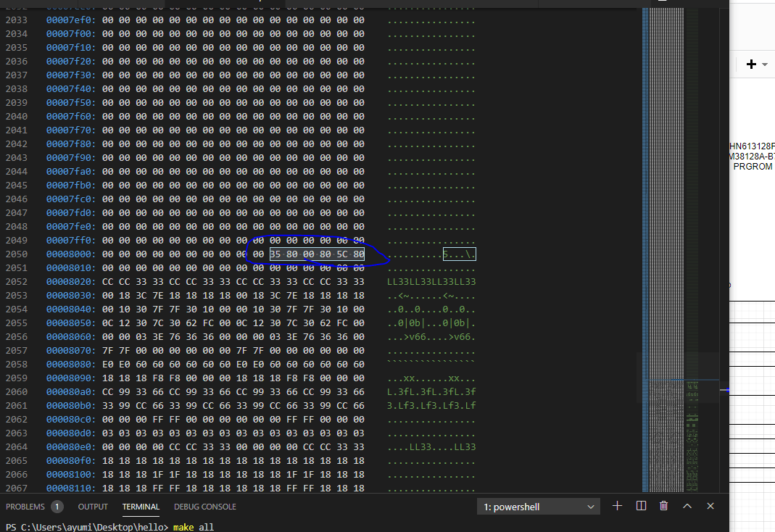Click the PRGROM label in the right window

coord(753,167)
